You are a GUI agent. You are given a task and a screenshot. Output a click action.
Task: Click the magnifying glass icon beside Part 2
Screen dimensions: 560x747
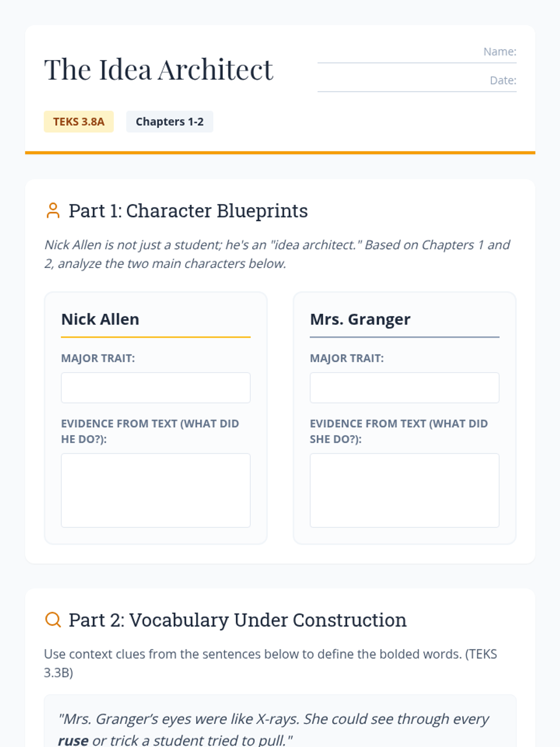(x=53, y=620)
